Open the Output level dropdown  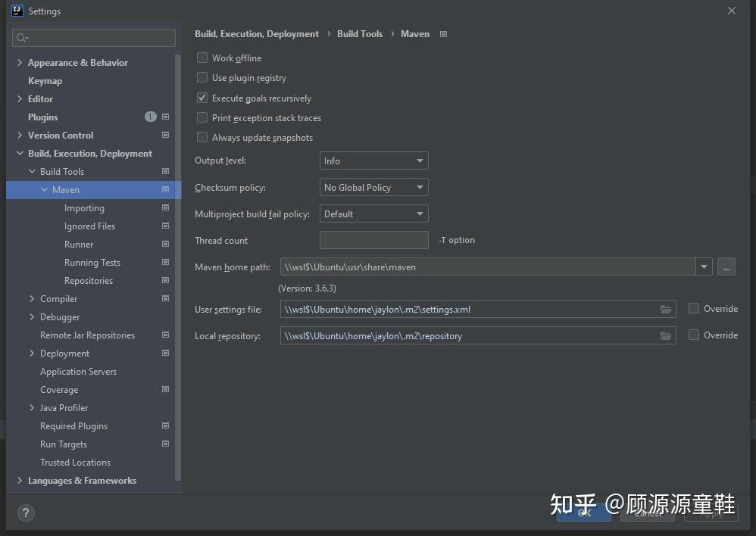coord(373,160)
